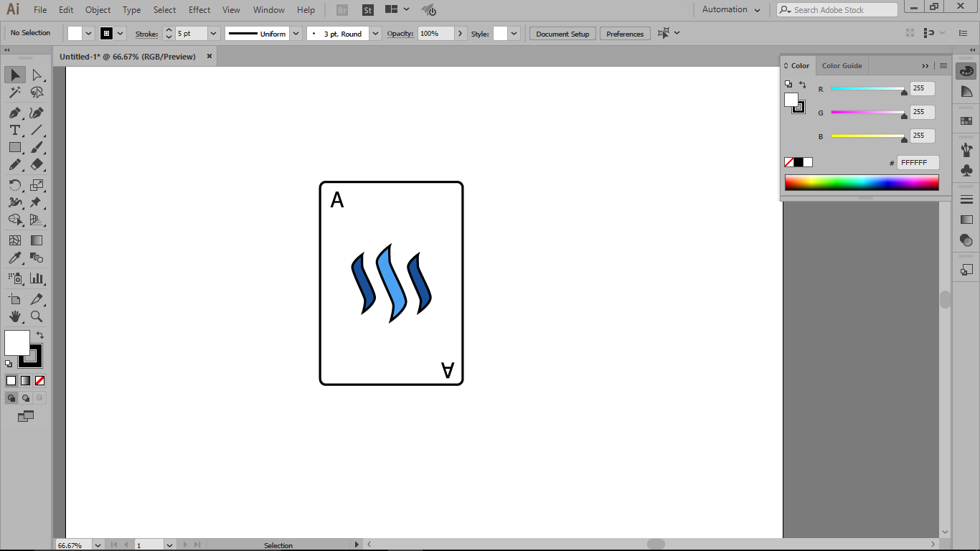Open the Symbols panel (club icon)

[966, 171]
